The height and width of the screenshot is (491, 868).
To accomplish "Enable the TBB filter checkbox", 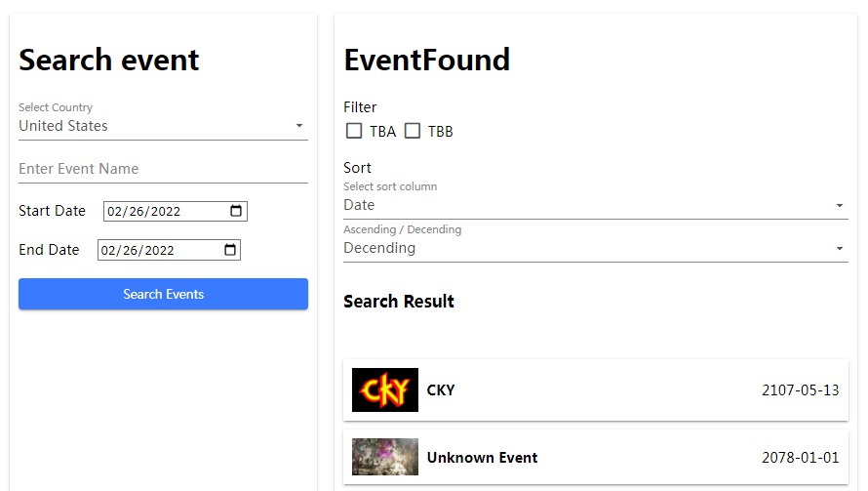I will point(413,131).
